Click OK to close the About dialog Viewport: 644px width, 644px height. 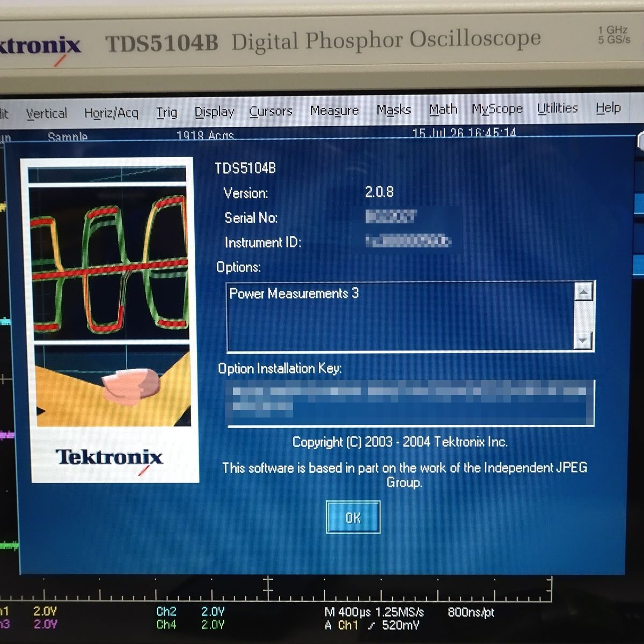[x=353, y=517]
